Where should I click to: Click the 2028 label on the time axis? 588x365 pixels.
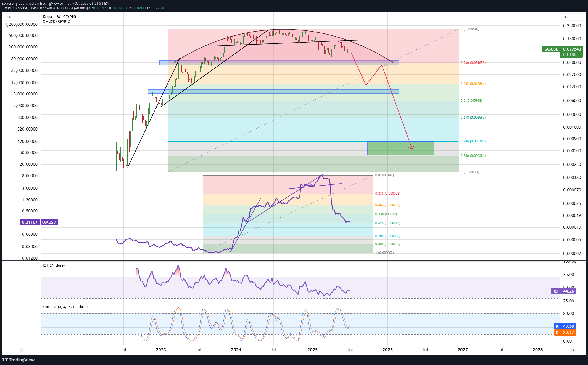(x=538, y=350)
